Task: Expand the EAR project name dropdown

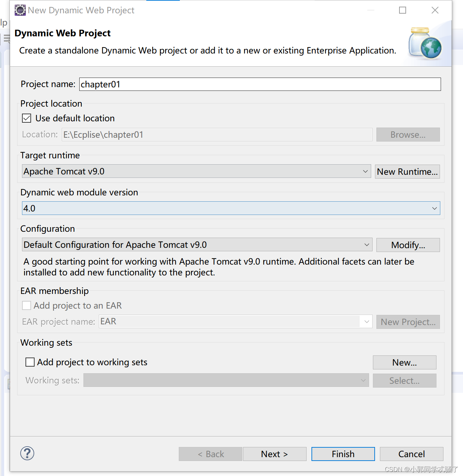Action: click(x=366, y=322)
